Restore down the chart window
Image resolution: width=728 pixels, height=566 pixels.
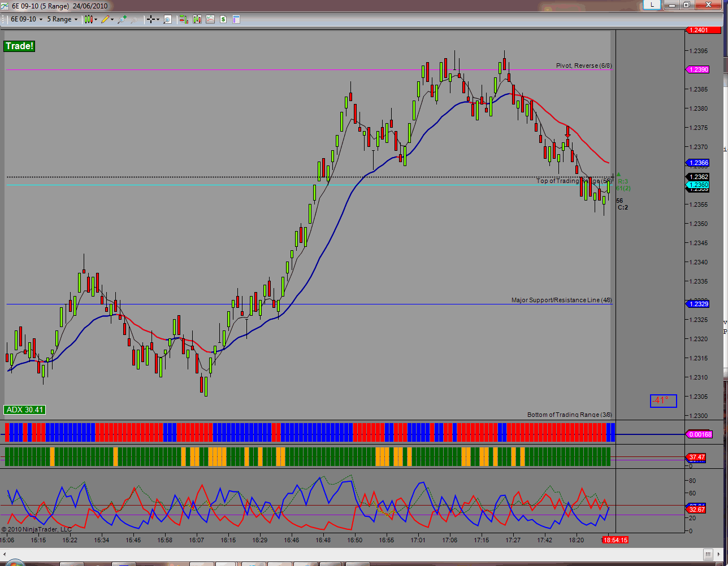pyautogui.click(x=687, y=5)
